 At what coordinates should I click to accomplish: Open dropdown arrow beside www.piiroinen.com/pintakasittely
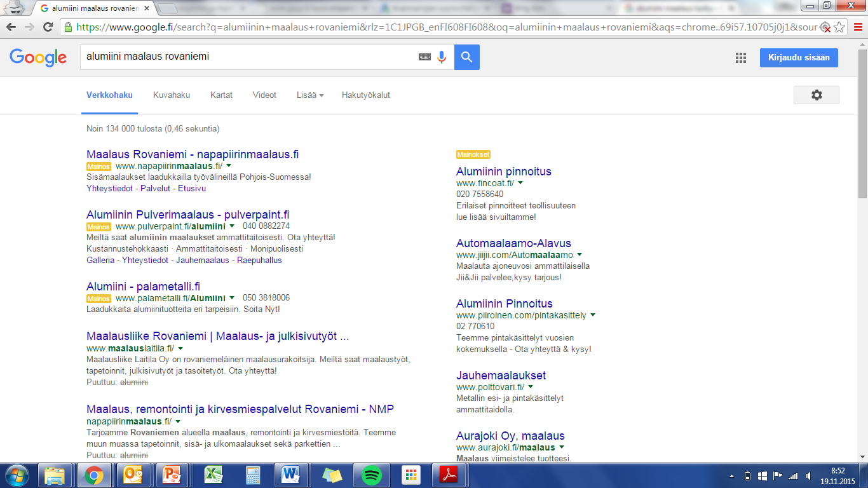click(x=593, y=315)
